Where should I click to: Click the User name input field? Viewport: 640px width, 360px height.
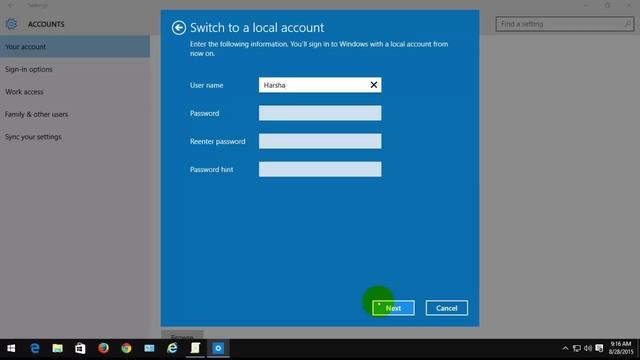tap(320, 85)
